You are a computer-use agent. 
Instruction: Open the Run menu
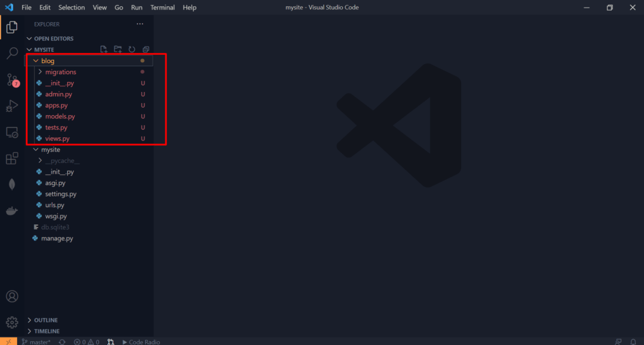coord(136,8)
